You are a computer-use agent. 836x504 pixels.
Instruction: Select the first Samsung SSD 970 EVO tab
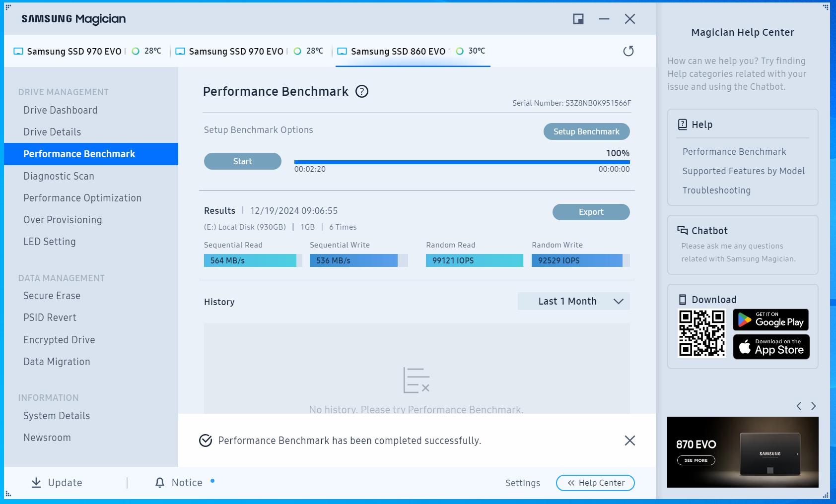tap(87, 51)
